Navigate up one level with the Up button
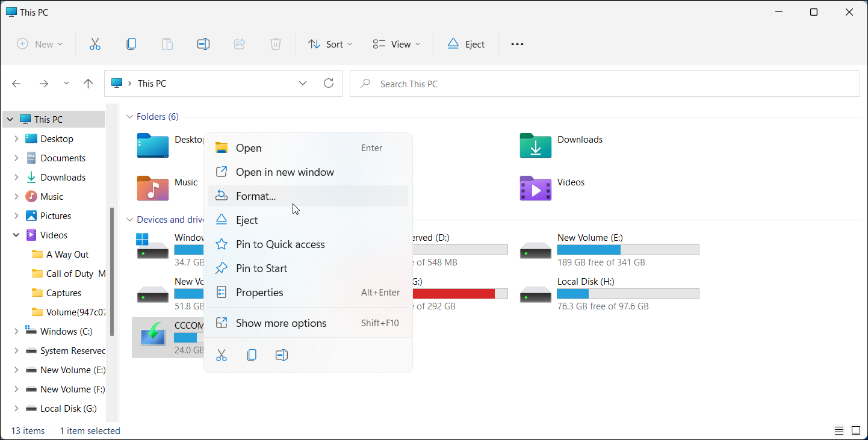 point(88,83)
